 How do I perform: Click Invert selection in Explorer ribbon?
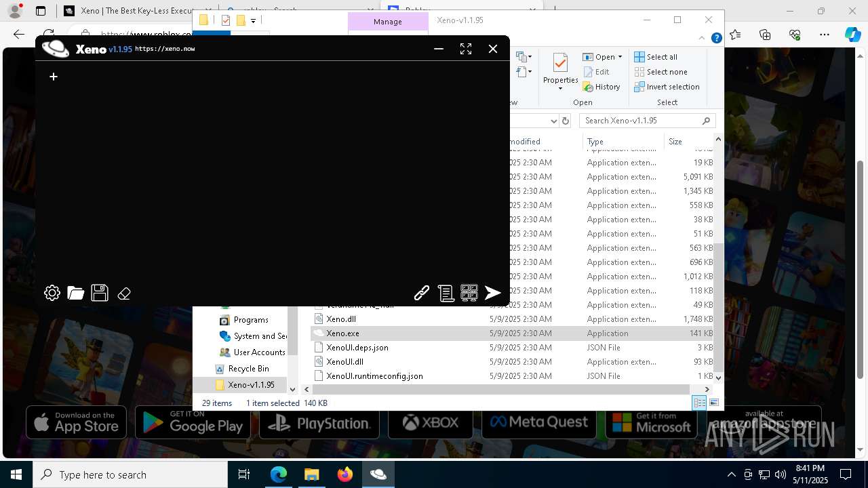667,87
